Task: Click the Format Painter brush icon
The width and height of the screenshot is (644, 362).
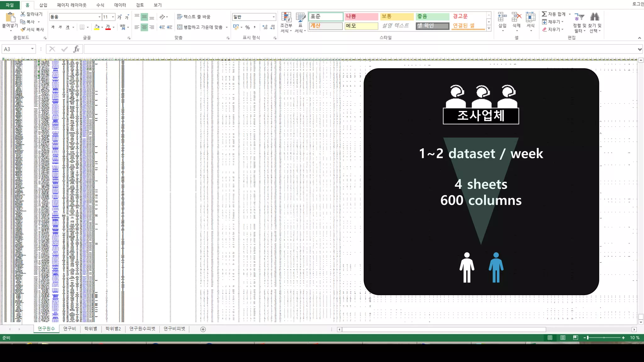Action: [x=23, y=29]
